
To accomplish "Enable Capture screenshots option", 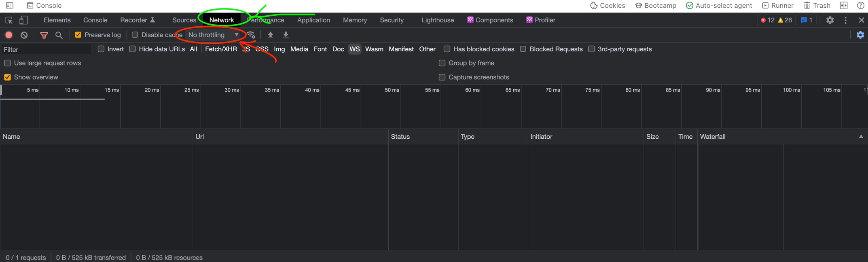I will (442, 77).
